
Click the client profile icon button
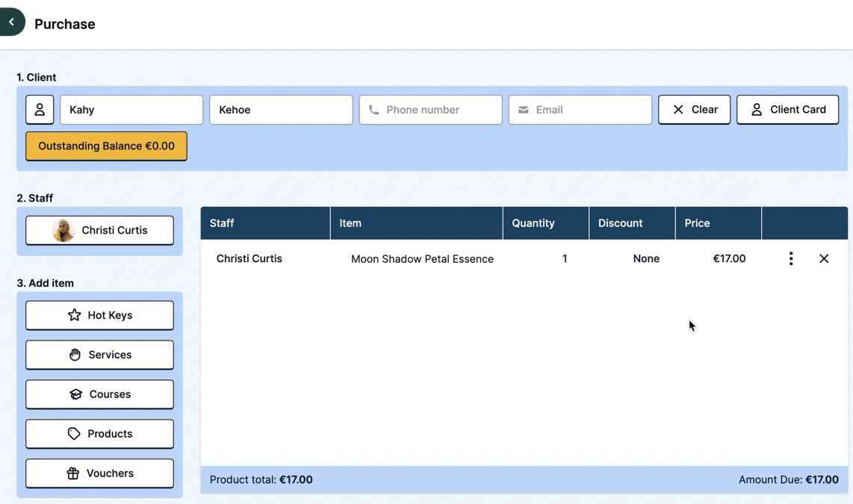(x=40, y=110)
